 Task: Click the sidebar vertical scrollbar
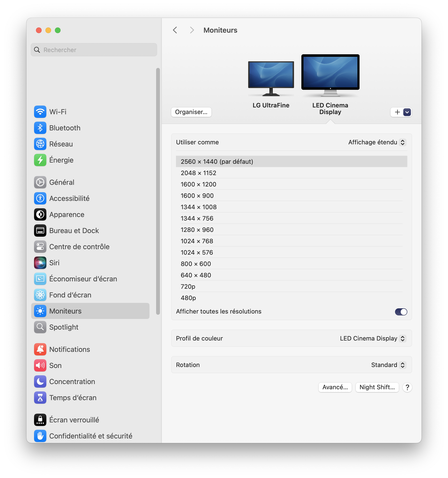coord(158,191)
